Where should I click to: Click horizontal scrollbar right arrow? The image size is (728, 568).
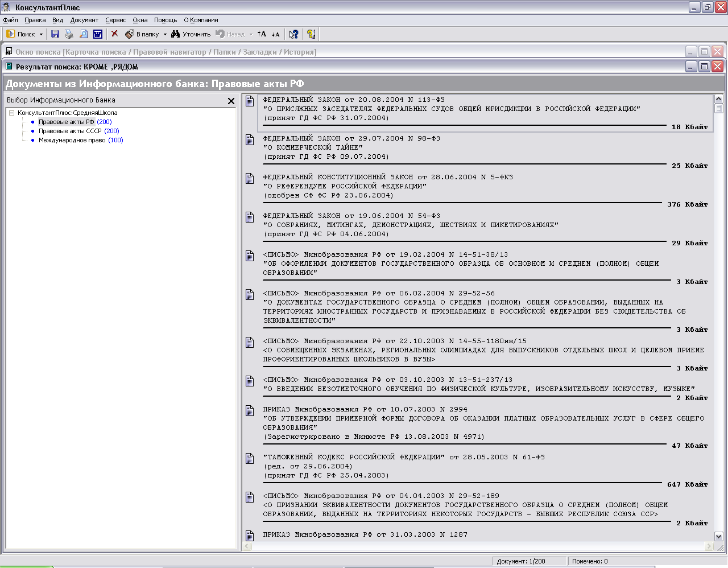(x=709, y=546)
